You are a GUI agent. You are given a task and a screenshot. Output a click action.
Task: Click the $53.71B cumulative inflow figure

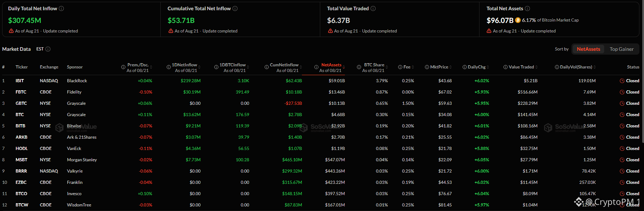click(181, 20)
